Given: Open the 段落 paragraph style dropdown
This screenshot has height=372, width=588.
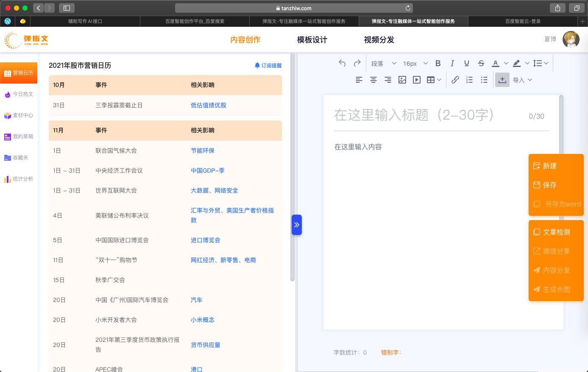Looking at the screenshot, I should tap(383, 63).
